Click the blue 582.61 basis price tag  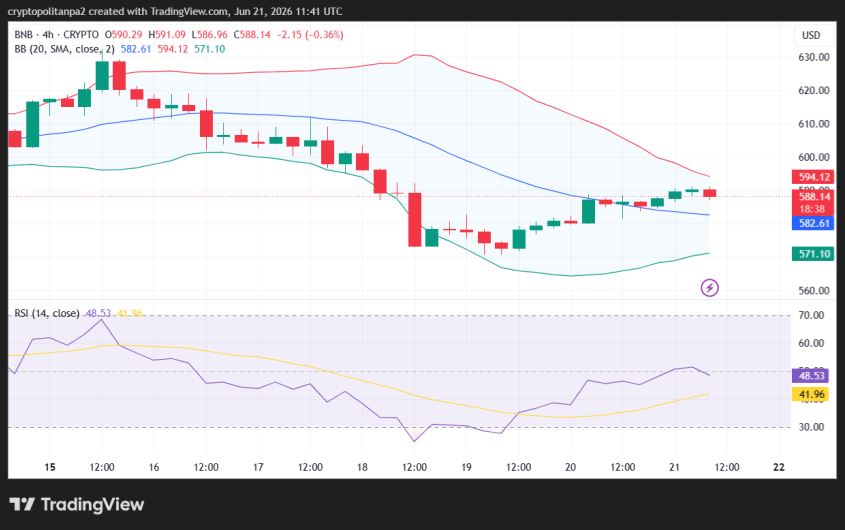tap(813, 223)
